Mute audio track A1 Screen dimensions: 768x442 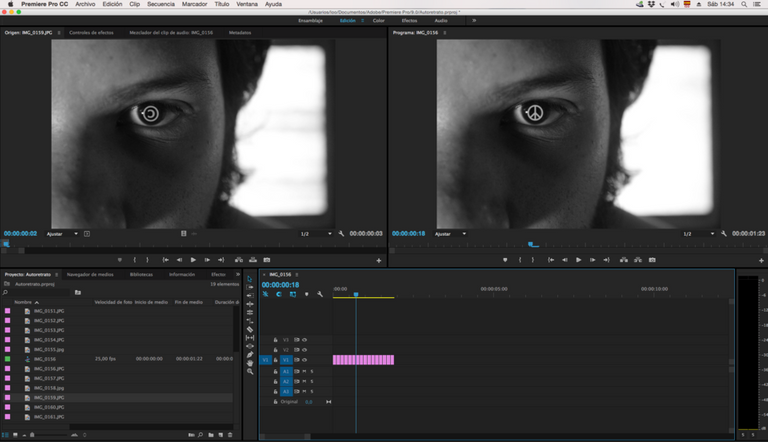[x=304, y=371]
